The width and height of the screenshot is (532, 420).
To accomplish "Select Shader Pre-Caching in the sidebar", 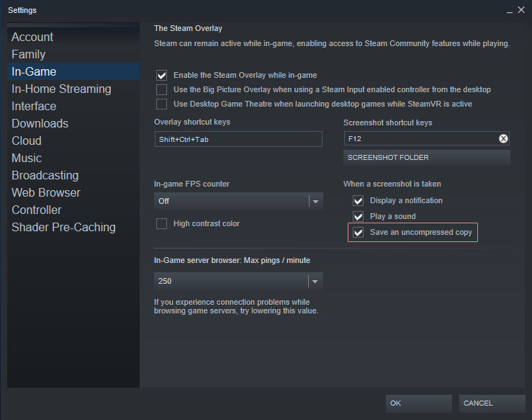I will coord(63,228).
